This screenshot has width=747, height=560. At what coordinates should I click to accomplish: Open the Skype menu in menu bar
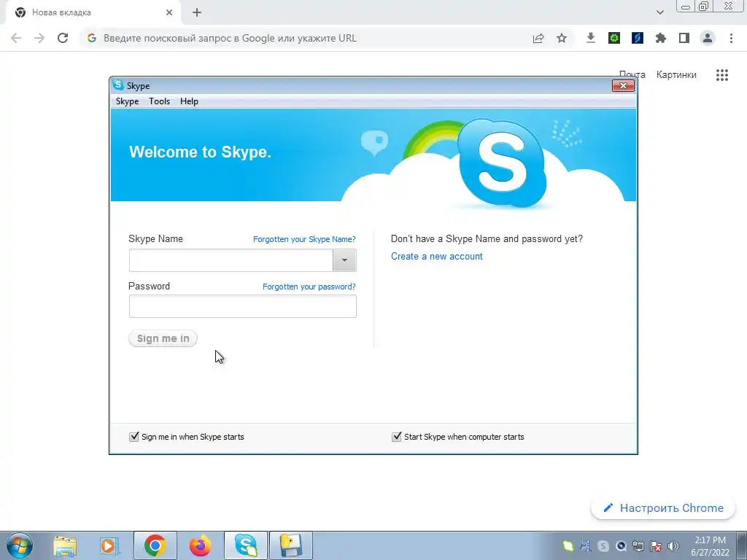127,101
